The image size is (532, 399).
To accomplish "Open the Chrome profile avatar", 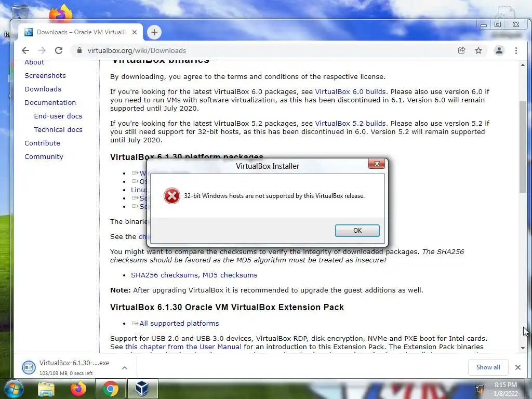I will tap(499, 50).
